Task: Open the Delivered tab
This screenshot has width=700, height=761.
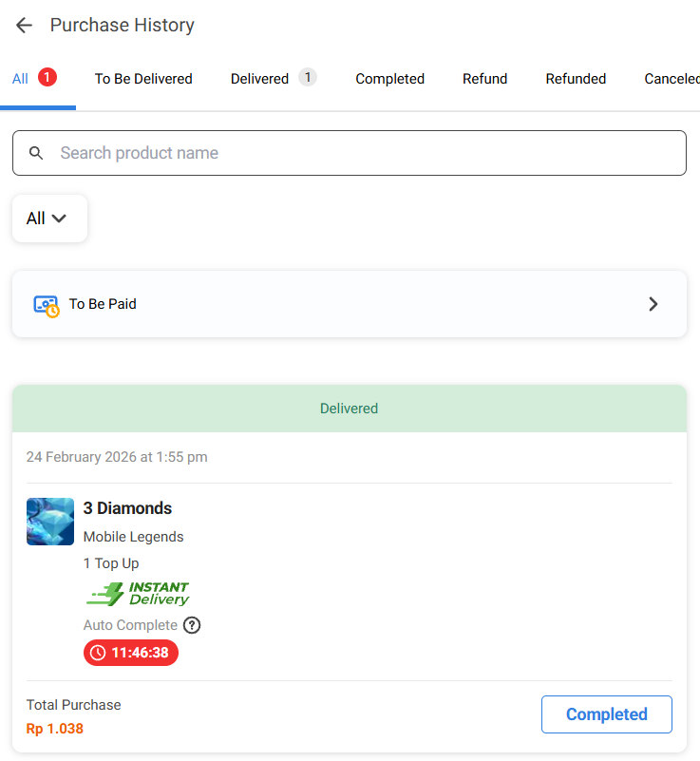Action: click(259, 79)
